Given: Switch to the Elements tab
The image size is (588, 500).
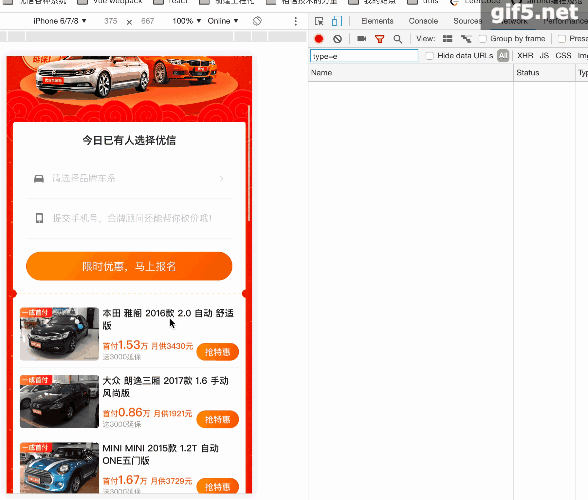Looking at the screenshot, I should 377,21.
